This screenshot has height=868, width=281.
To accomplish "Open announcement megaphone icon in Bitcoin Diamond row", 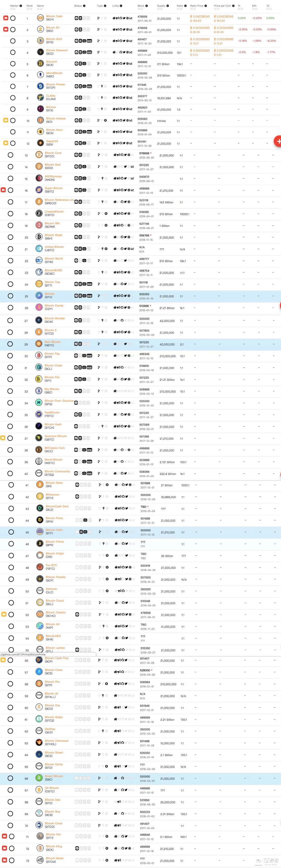I will click(118, 52).
